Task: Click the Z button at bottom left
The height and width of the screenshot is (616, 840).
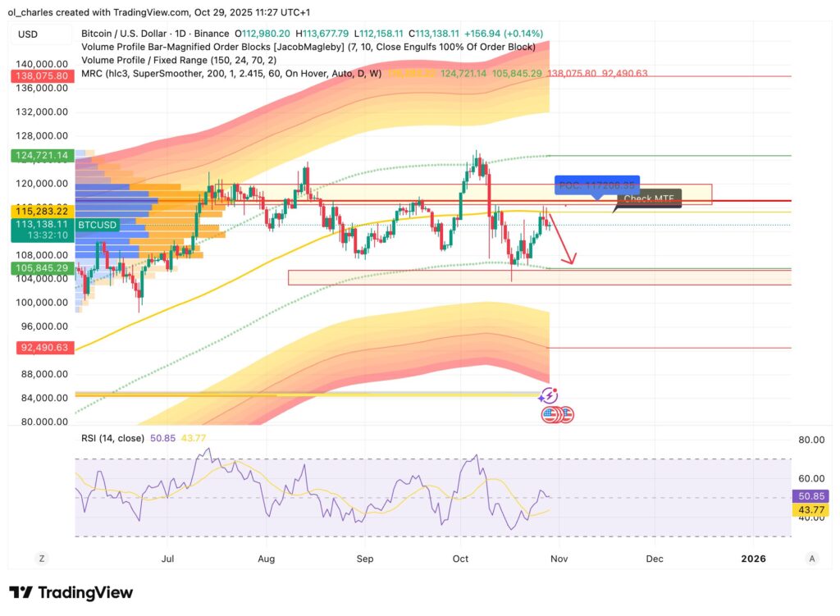Action: pyautogui.click(x=41, y=559)
